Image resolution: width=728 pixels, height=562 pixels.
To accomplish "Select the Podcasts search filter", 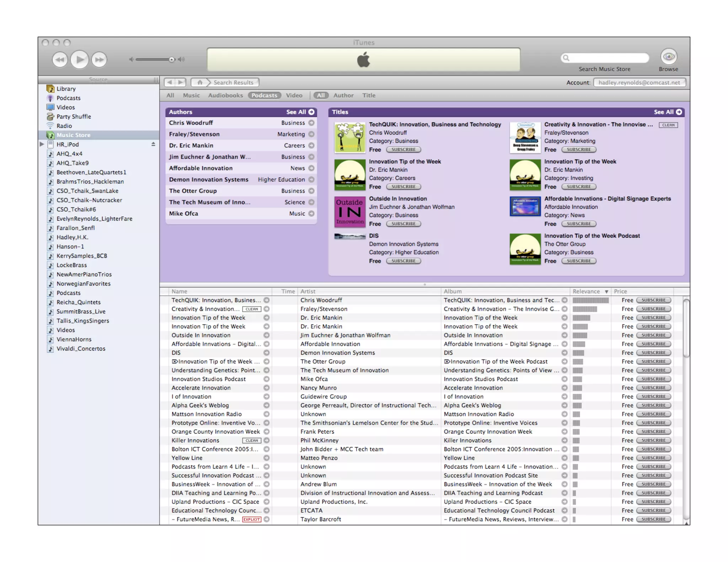I will point(264,95).
